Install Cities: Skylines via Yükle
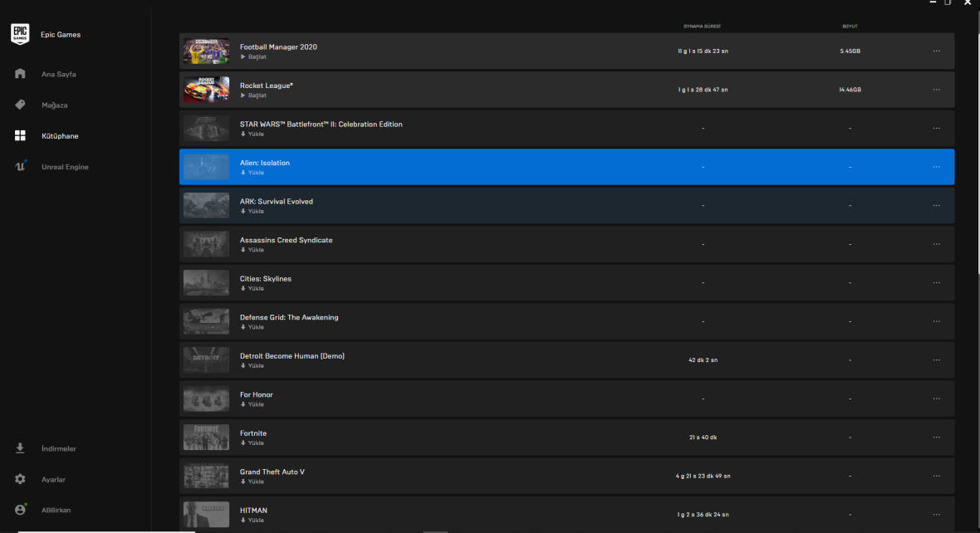980x533 pixels. 252,289
